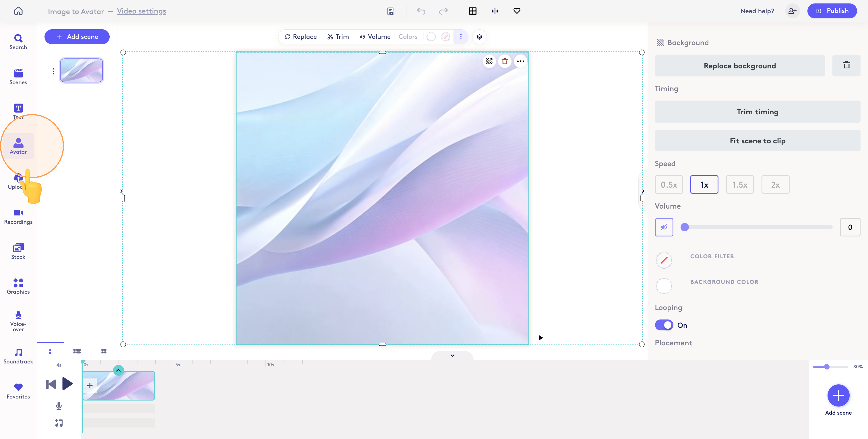Click the Trim timing button
Screen dimensions: 868x439
click(757, 111)
